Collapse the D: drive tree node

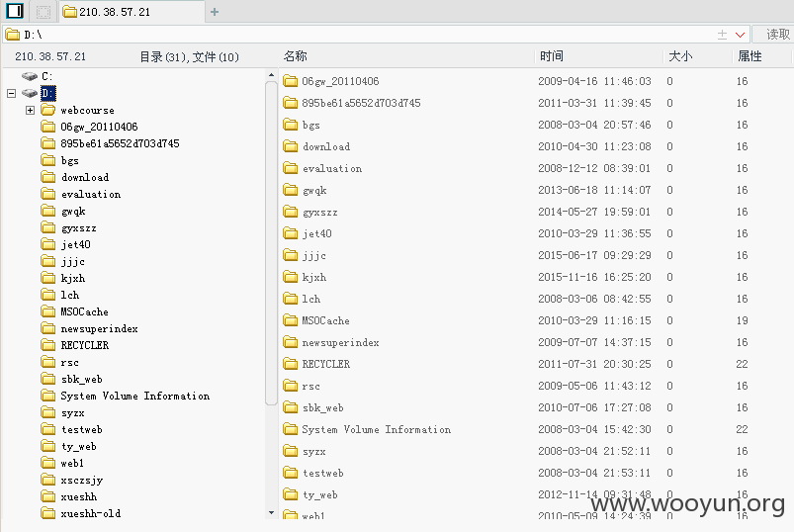(12, 93)
